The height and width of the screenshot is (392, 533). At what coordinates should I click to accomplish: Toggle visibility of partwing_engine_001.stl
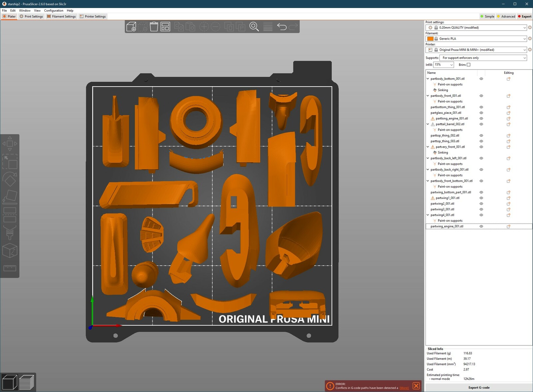(x=481, y=226)
